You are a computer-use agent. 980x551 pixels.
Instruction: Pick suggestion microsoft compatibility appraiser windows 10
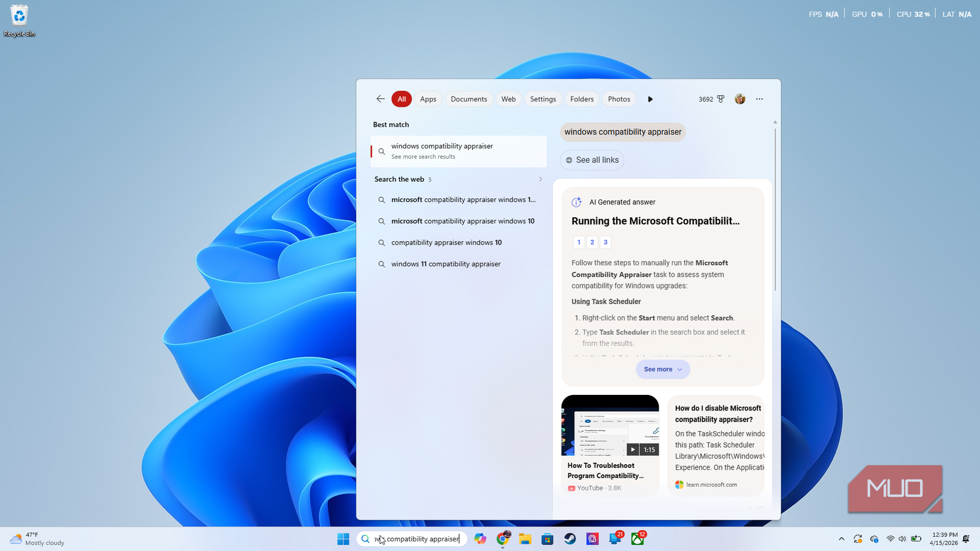point(459,221)
